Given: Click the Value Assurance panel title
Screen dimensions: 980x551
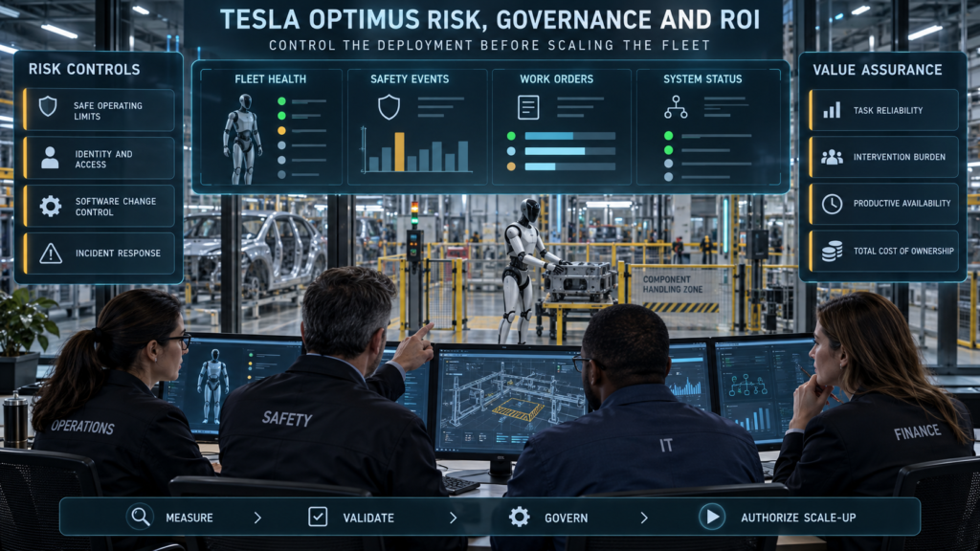Looking at the screenshot, I should [877, 70].
